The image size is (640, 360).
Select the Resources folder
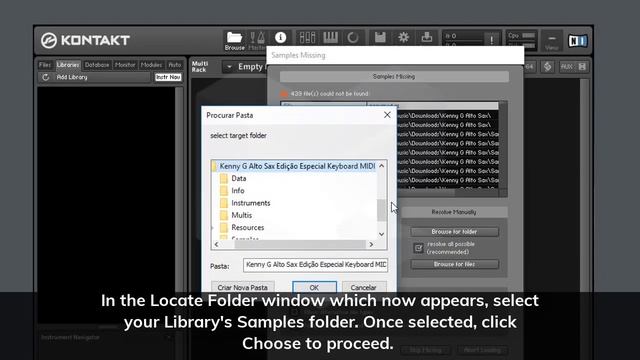click(x=247, y=227)
